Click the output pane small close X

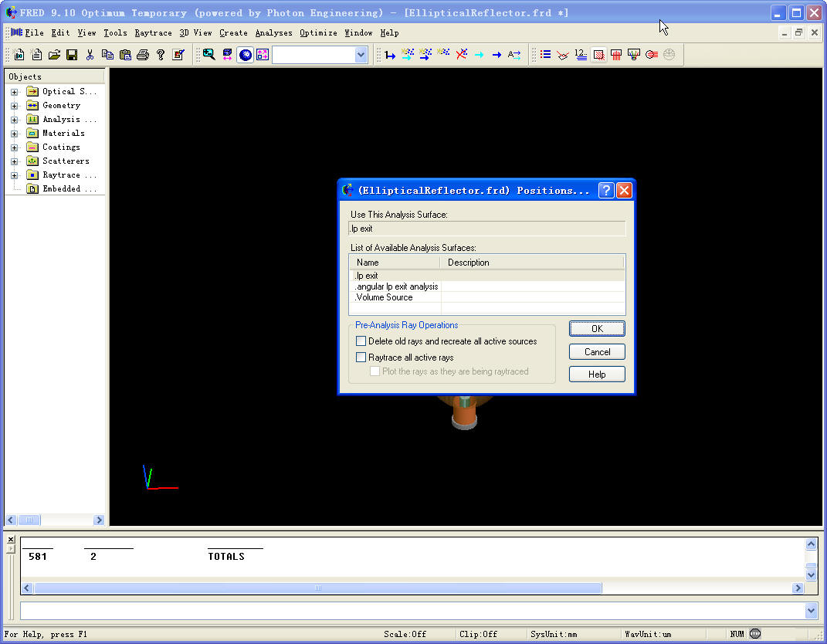[x=11, y=540]
